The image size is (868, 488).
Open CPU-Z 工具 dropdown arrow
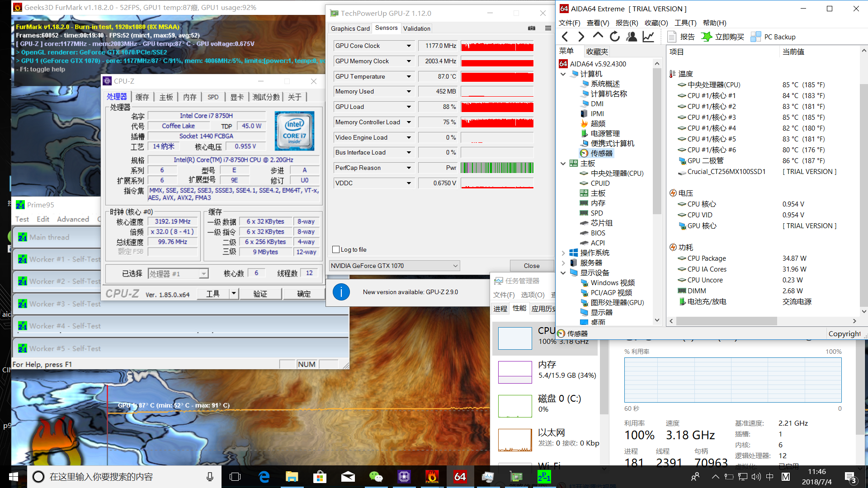coord(234,294)
